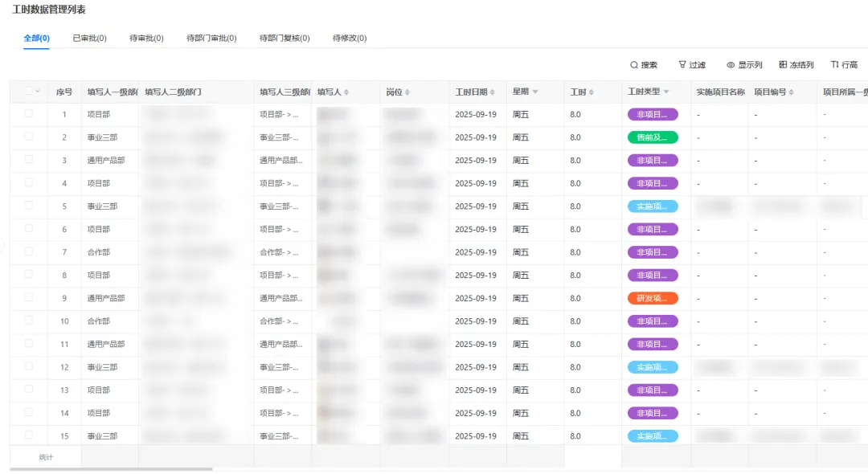Select the checkbox for row 5
The height and width of the screenshot is (474, 868).
pyautogui.click(x=29, y=206)
